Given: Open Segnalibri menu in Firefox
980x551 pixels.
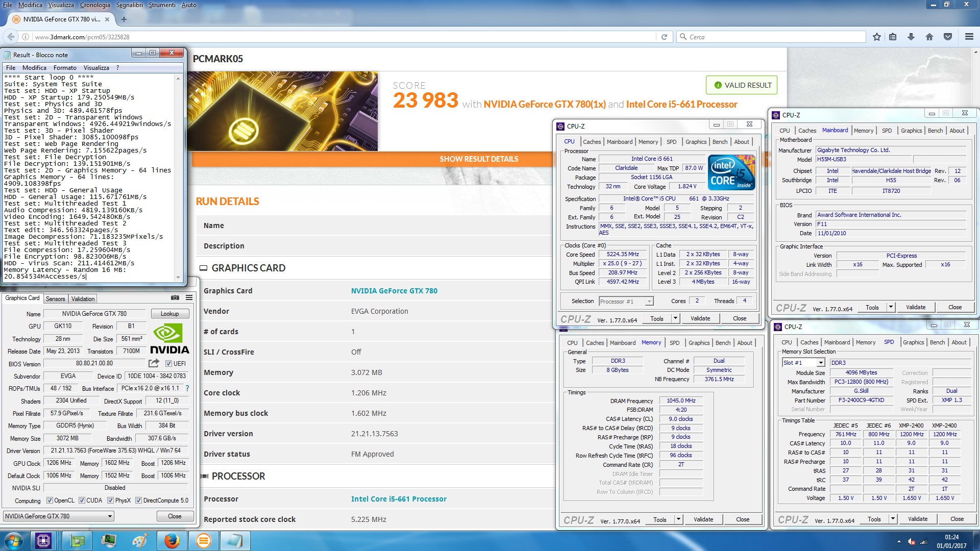Looking at the screenshot, I should click(x=130, y=5).
